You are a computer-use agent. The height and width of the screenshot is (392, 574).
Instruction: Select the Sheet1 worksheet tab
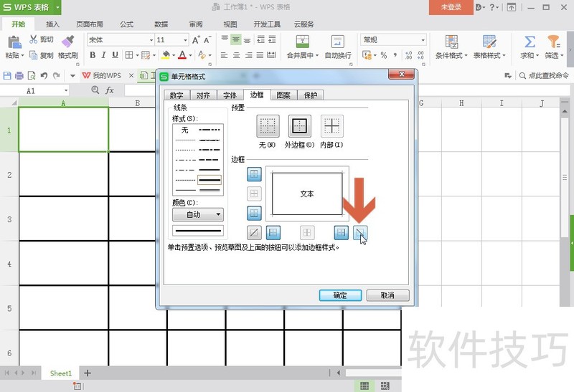pyautogui.click(x=61, y=373)
